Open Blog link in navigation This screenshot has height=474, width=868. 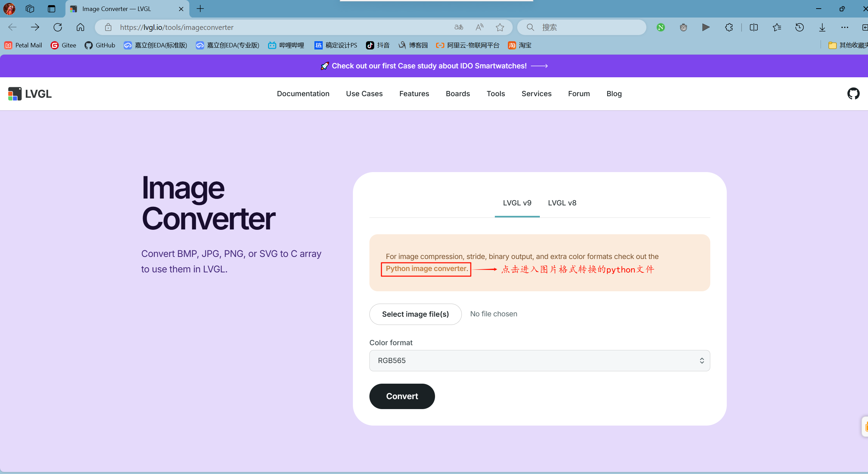coord(614,94)
